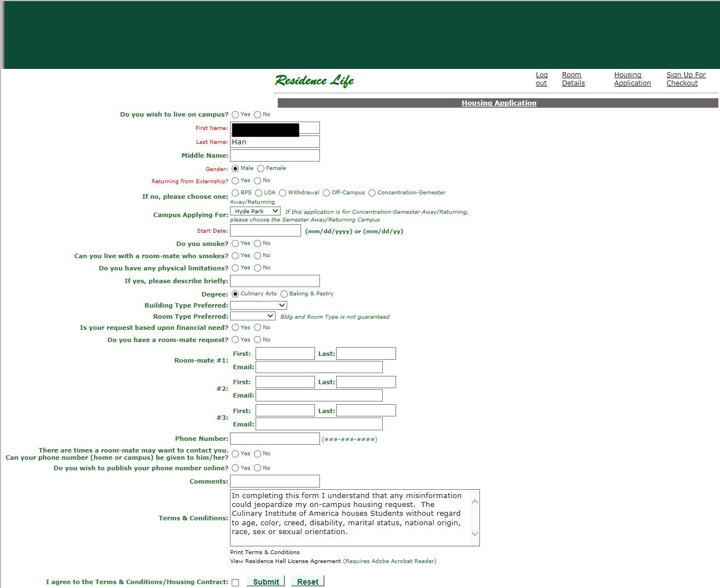Focus the Middle Name field
Screen dimensions: 720x588
tap(275, 155)
